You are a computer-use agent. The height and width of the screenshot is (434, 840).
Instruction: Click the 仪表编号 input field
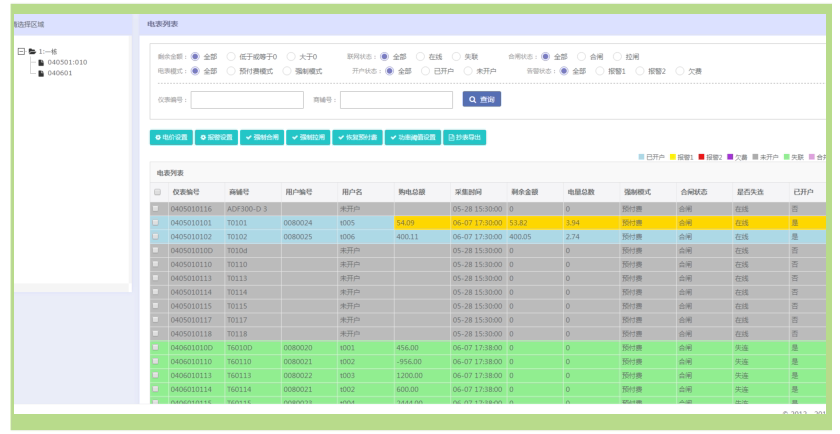click(x=247, y=100)
